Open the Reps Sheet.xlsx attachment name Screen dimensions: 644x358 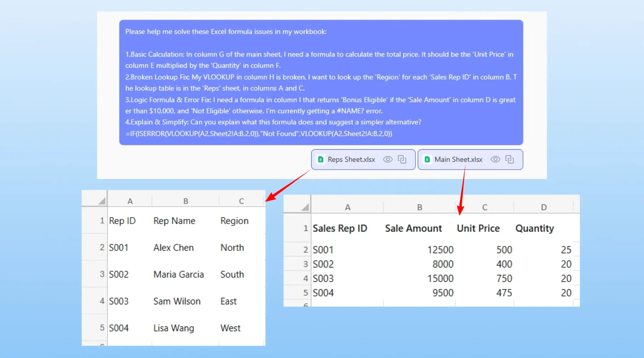click(x=351, y=159)
